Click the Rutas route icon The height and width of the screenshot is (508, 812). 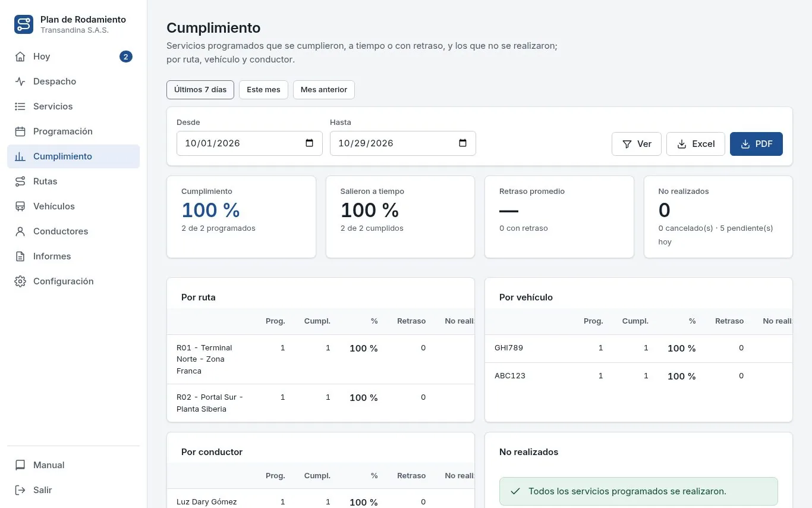click(x=20, y=181)
